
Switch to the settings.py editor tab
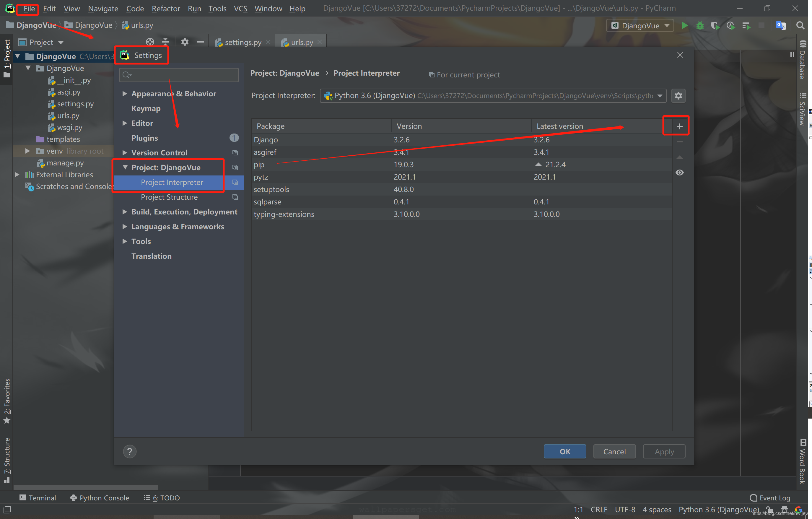point(243,42)
